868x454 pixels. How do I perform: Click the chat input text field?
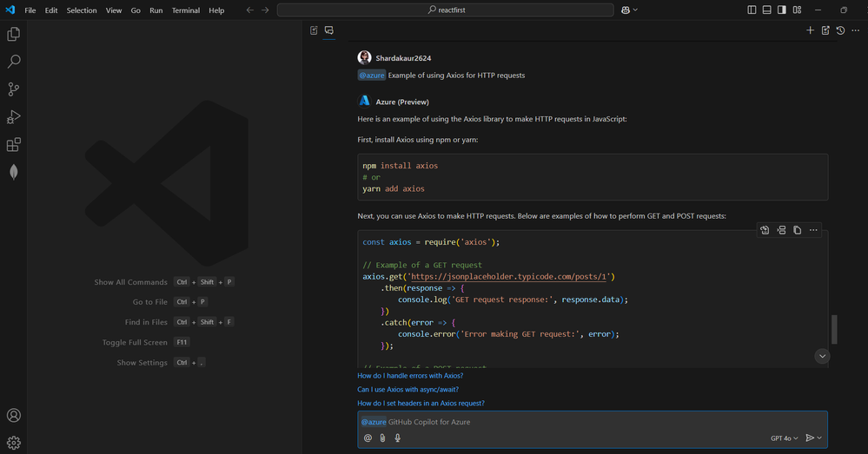pos(593,422)
